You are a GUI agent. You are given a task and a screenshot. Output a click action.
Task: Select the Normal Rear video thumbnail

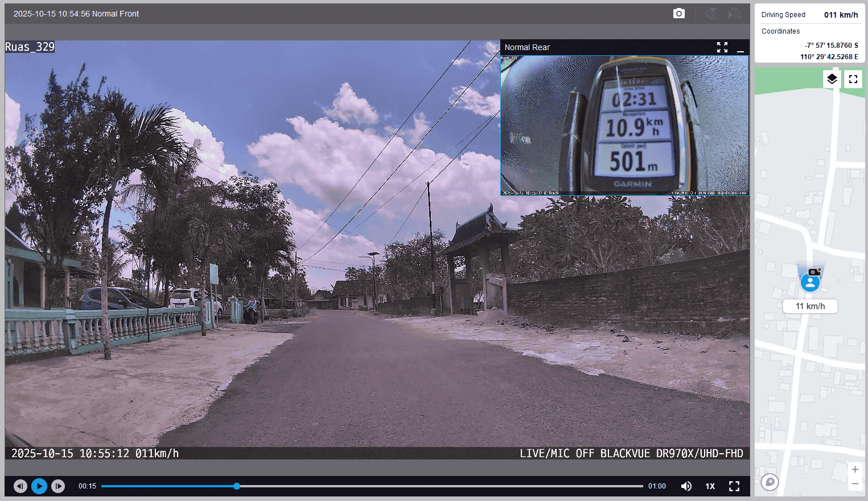[x=624, y=125]
